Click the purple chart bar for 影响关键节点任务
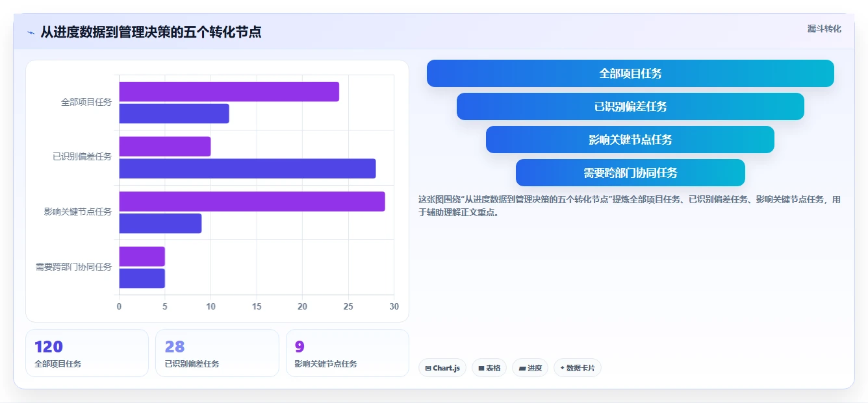The image size is (868, 403). 252,201
